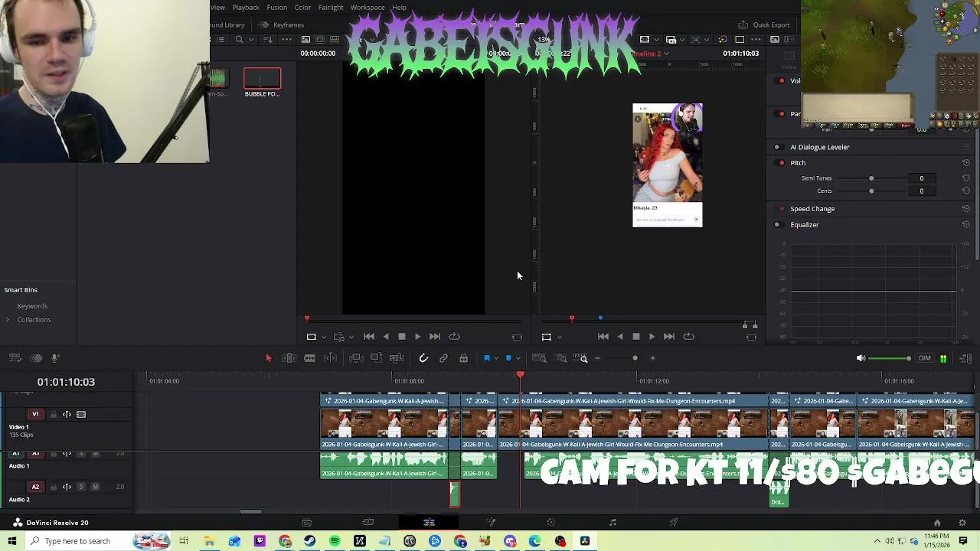Viewport: 980px width, 551px height.
Task: Click Stop in the source viewer
Action: pos(401,337)
